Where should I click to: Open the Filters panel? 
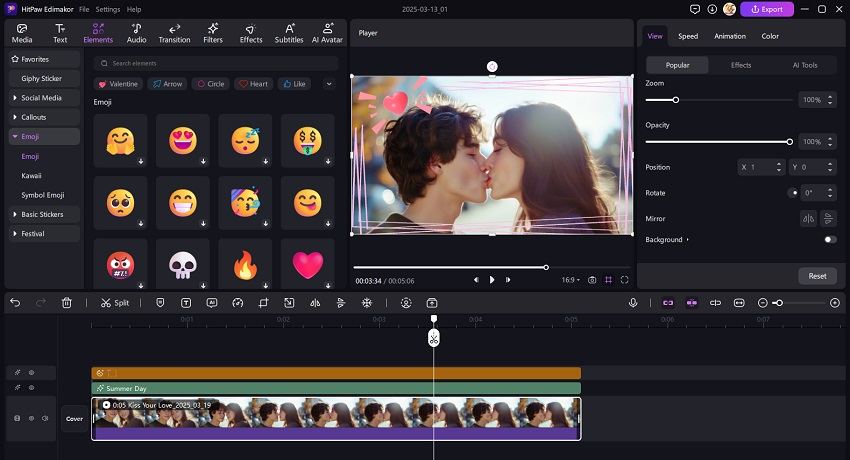[x=213, y=33]
